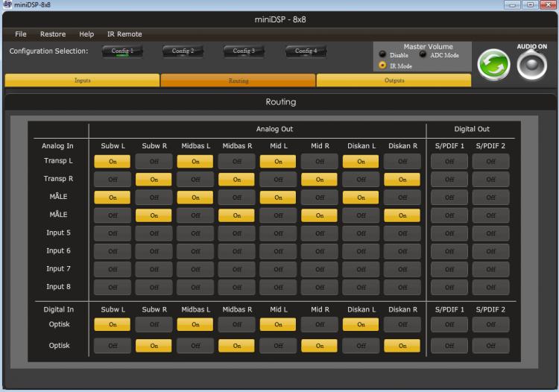Enable Transp R to S/PDIF 2 routing
559x392 pixels.
click(490, 180)
